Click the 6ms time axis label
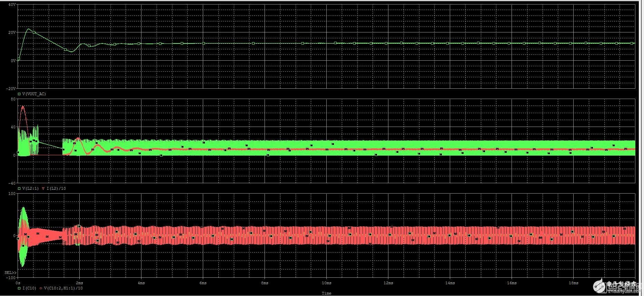The height and width of the screenshot is (296, 644). click(x=203, y=283)
